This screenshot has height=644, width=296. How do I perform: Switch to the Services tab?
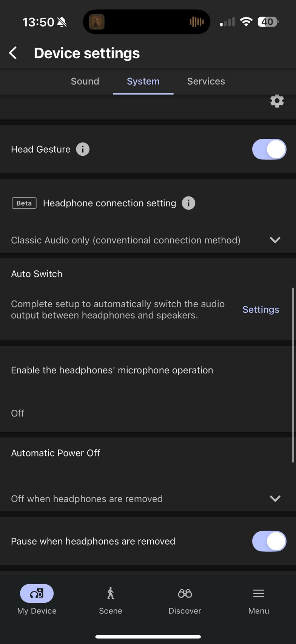pyautogui.click(x=206, y=81)
